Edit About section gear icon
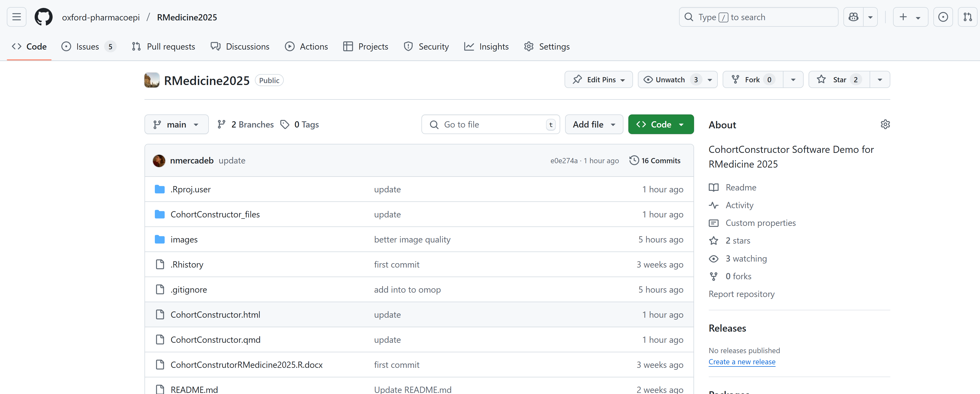The image size is (980, 394). click(885, 125)
